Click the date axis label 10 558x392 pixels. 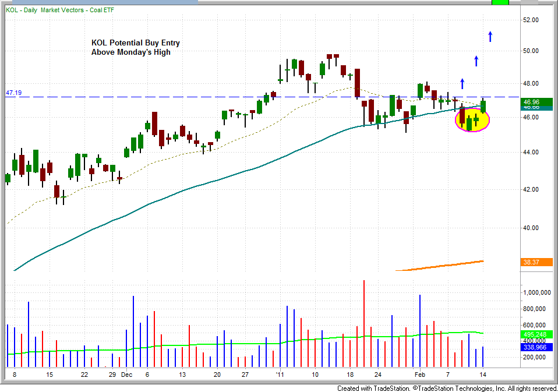(315, 375)
